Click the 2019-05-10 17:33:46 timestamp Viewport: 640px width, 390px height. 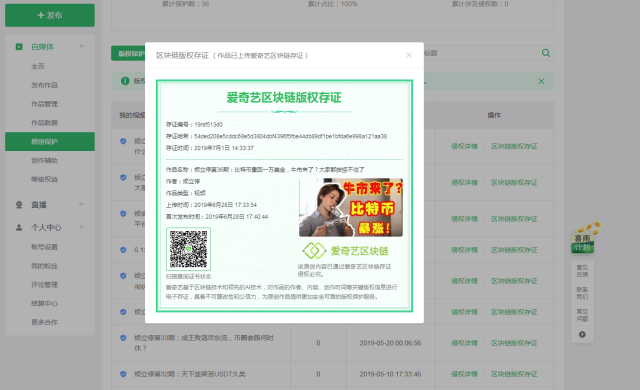pyautogui.click(x=390, y=374)
